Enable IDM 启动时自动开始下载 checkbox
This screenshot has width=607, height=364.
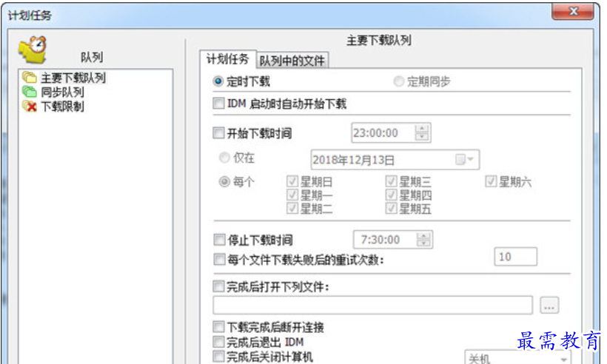(218, 104)
